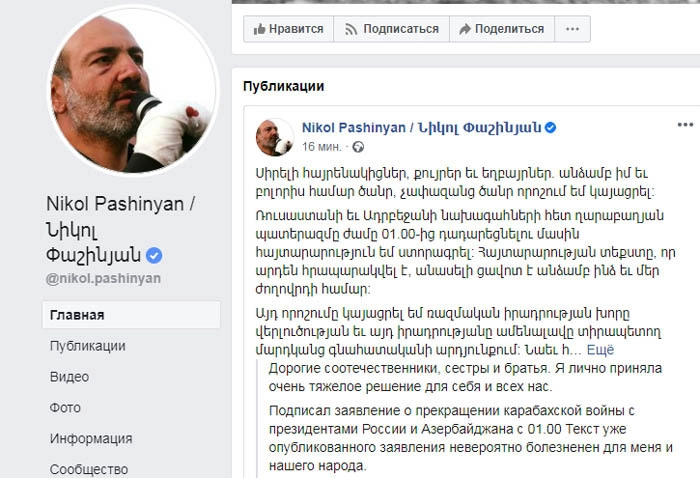Select the Главная sidebar tab

tap(131, 315)
